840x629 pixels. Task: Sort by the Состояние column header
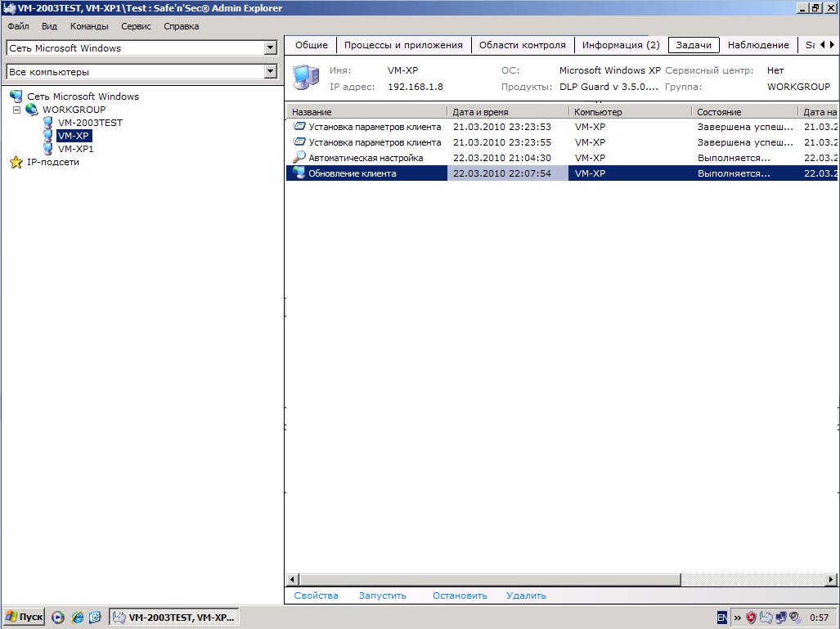(x=744, y=112)
